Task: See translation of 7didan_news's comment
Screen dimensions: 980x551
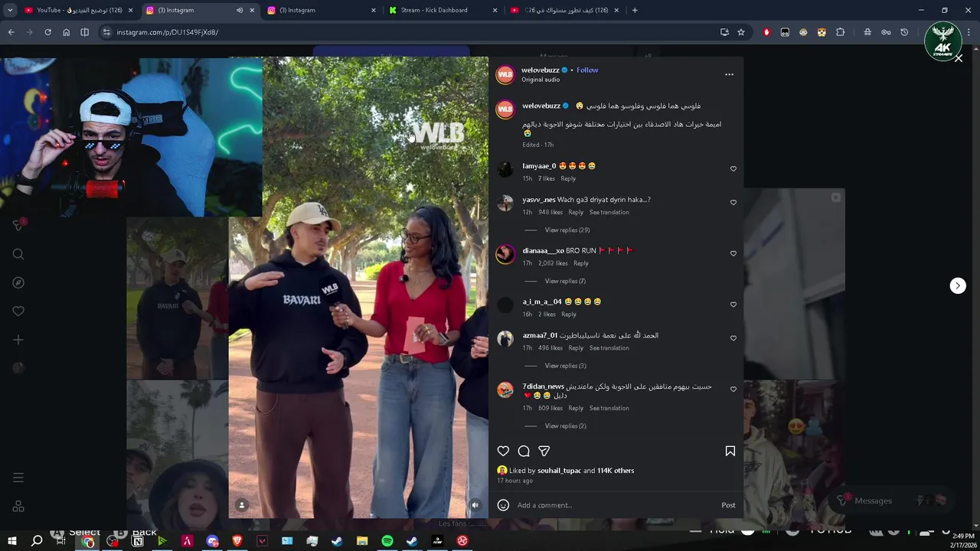Action: (x=609, y=408)
